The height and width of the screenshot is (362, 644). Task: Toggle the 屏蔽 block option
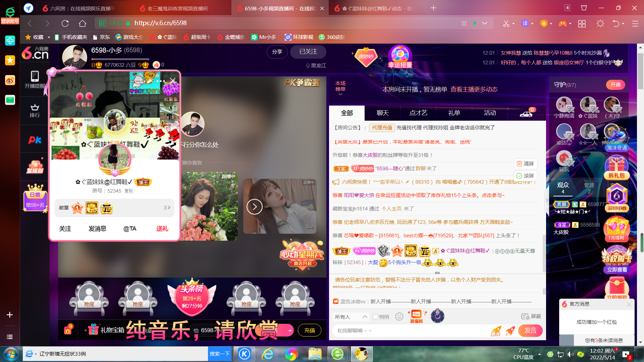tap(531, 316)
